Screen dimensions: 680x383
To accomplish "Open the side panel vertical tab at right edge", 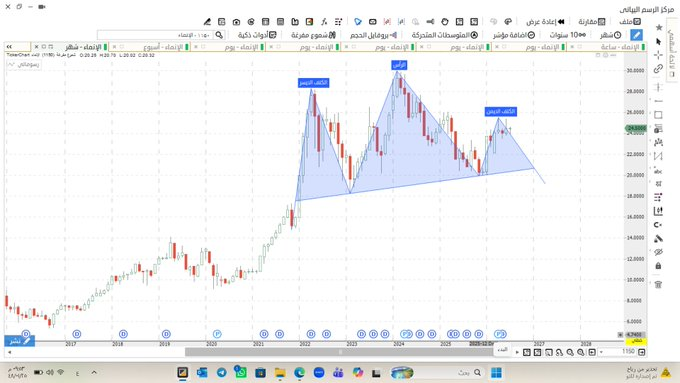I will tap(672, 50).
